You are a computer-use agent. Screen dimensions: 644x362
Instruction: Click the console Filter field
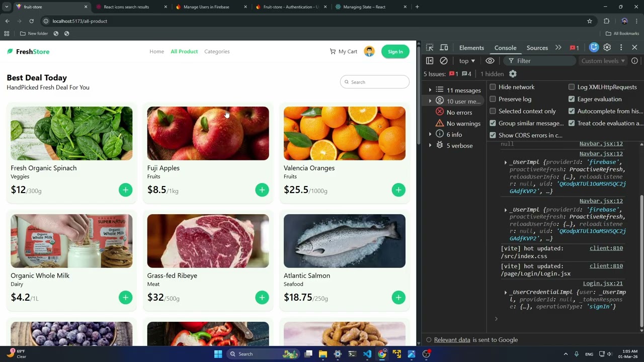coord(540,61)
